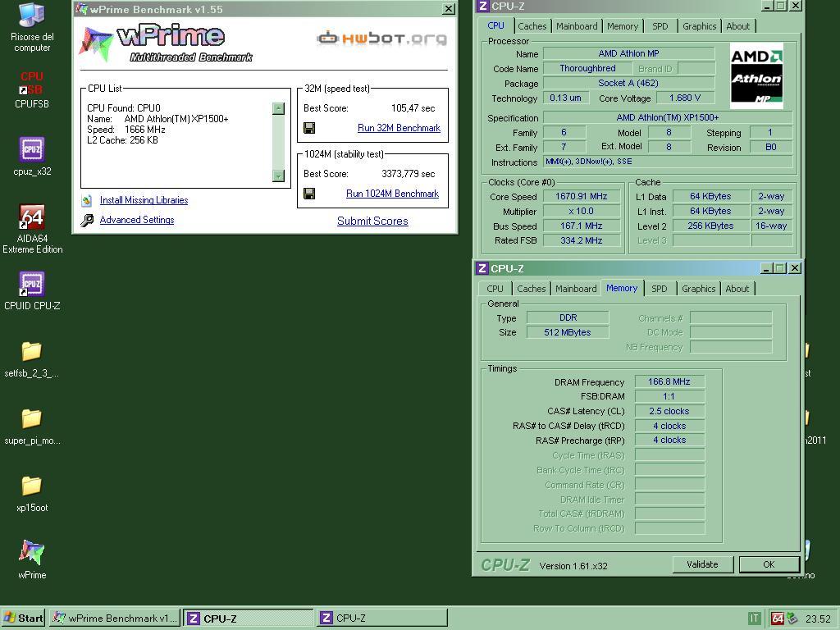Click the Core Voltage value 1.680 V
840x630 pixels.
click(685, 98)
